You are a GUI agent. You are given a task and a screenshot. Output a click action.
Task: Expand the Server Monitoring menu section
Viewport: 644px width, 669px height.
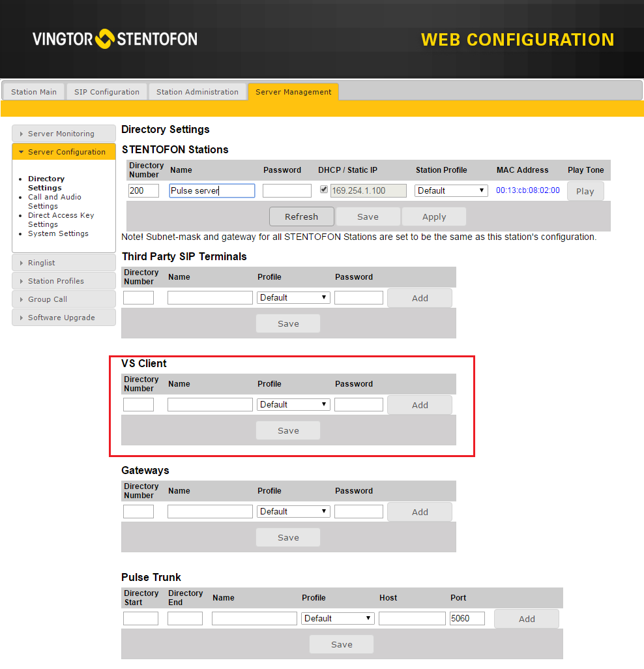(63, 134)
